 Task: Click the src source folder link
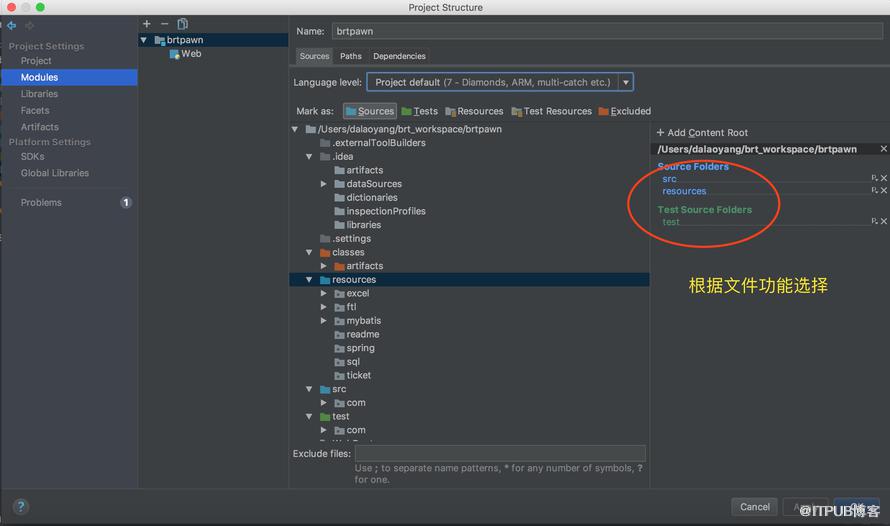coord(669,179)
